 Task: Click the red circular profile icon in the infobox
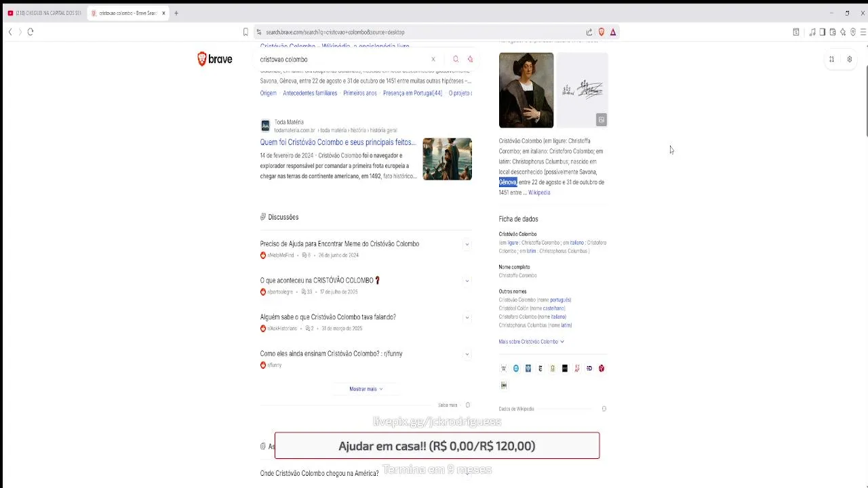point(601,369)
